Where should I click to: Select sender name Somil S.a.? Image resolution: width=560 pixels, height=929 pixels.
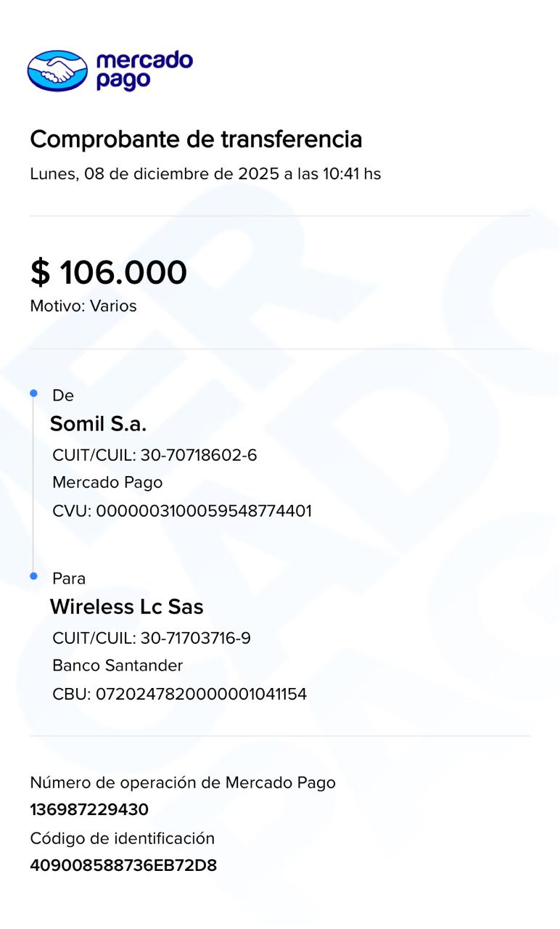98,424
